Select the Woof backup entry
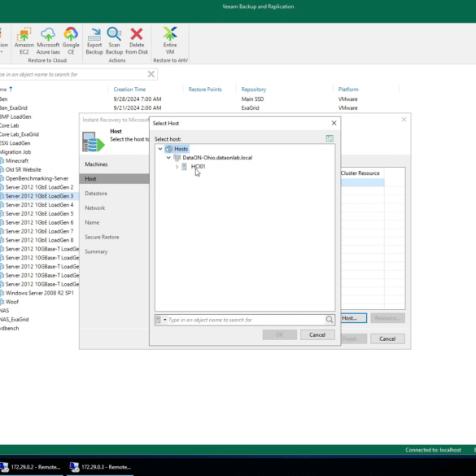Viewport: 476px width, 476px height. (12, 302)
